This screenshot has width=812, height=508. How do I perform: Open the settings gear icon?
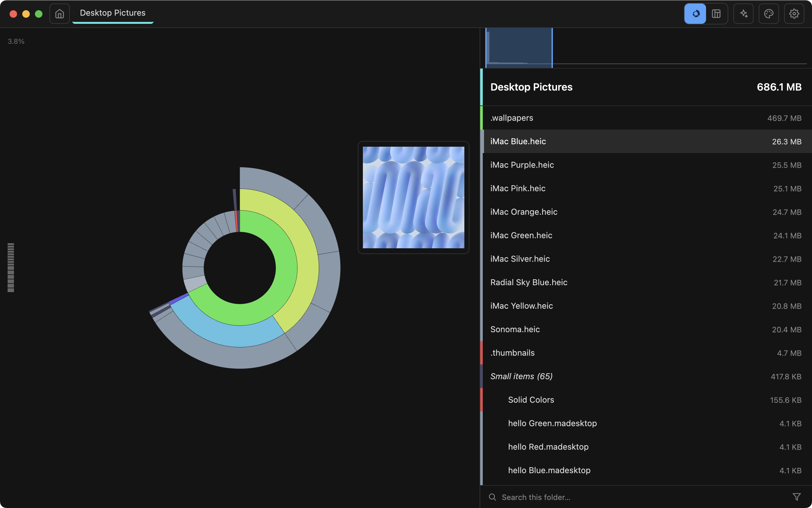(794, 14)
